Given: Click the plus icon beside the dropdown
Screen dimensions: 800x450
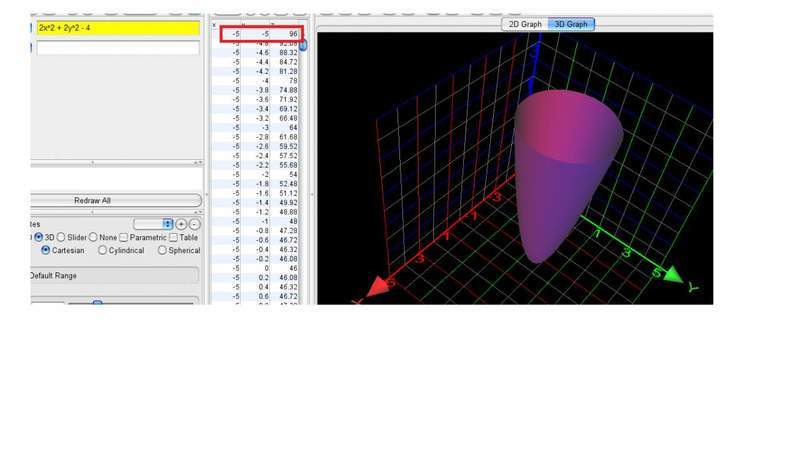Looking at the screenshot, I should 181,224.
